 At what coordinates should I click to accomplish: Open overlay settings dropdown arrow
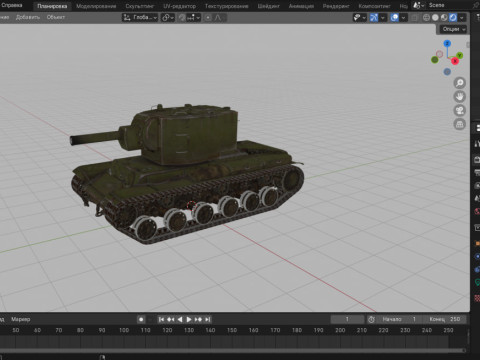pos(403,17)
